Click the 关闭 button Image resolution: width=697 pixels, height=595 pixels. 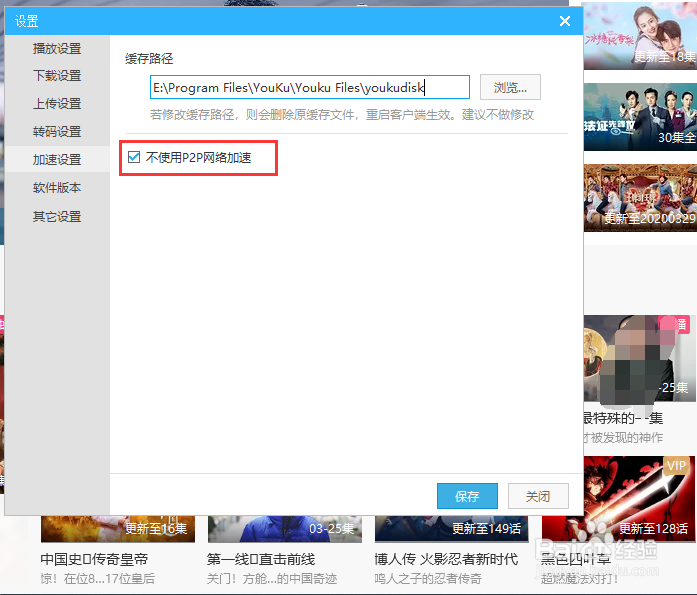point(538,496)
